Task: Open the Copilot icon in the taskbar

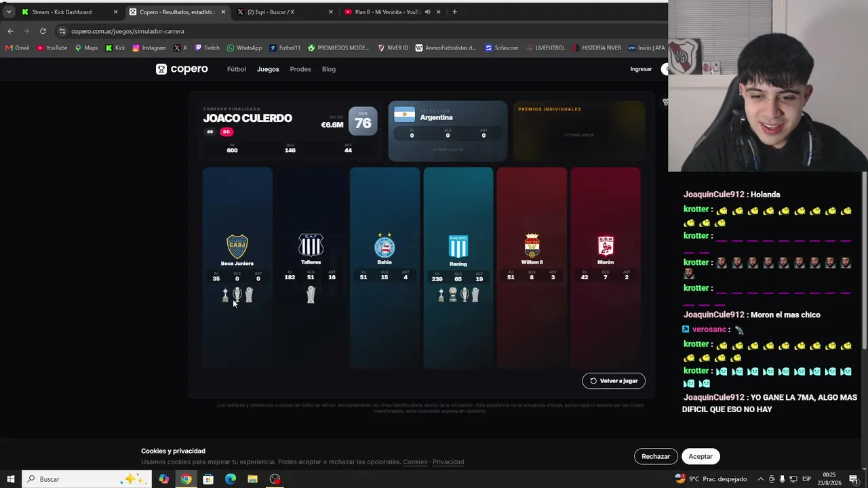Action: 163,479
